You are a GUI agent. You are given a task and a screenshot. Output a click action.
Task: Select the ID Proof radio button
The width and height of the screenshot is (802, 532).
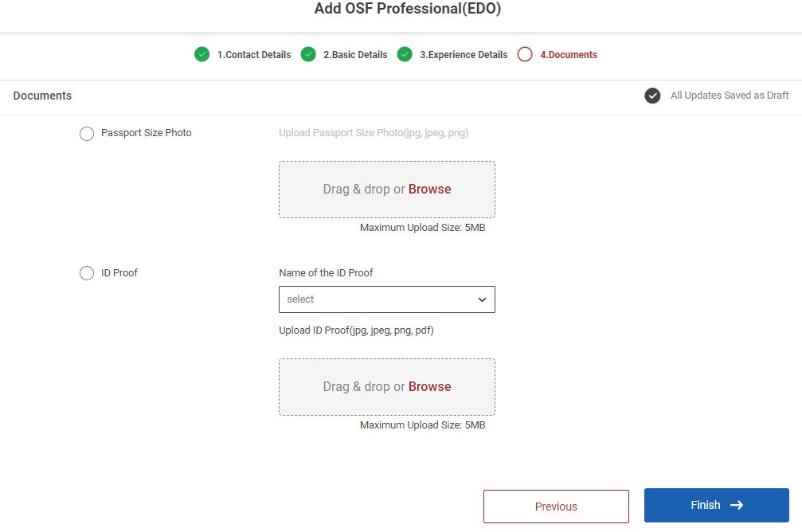pyautogui.click(x=87, y=273)
